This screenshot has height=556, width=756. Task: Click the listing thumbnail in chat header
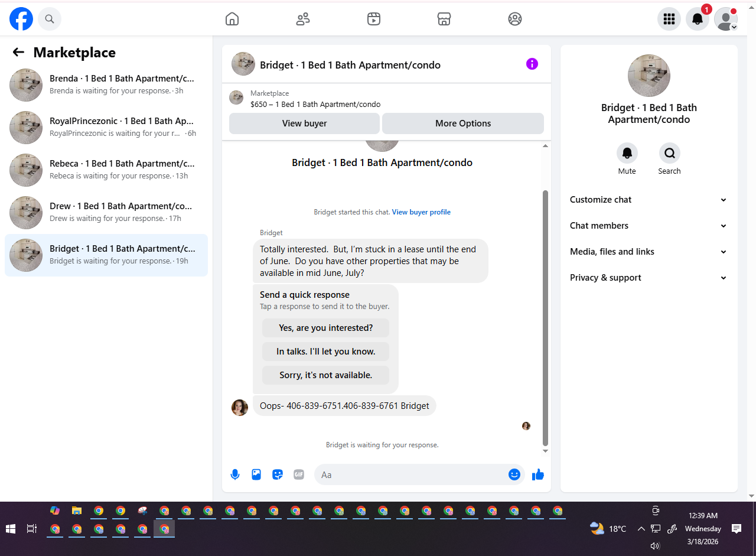tap(243, 64)
